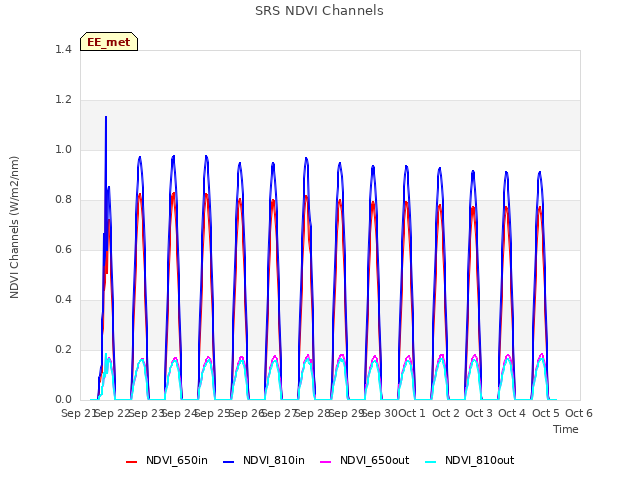Click the Oct 3 x-axis date label

click(x=479, y=413)
